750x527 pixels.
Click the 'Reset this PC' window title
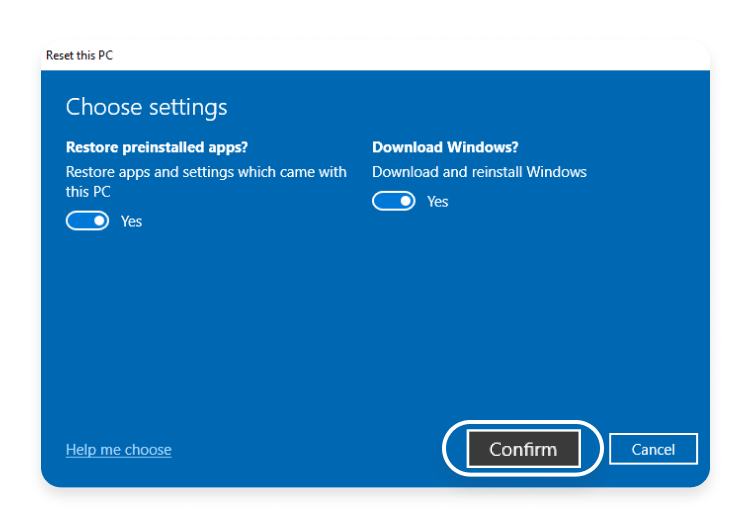coord(79,55)
